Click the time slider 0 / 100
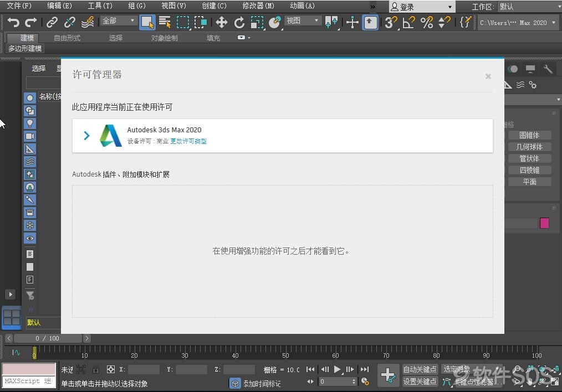Viewport: 562px width, 392px height. click(48, 338)
